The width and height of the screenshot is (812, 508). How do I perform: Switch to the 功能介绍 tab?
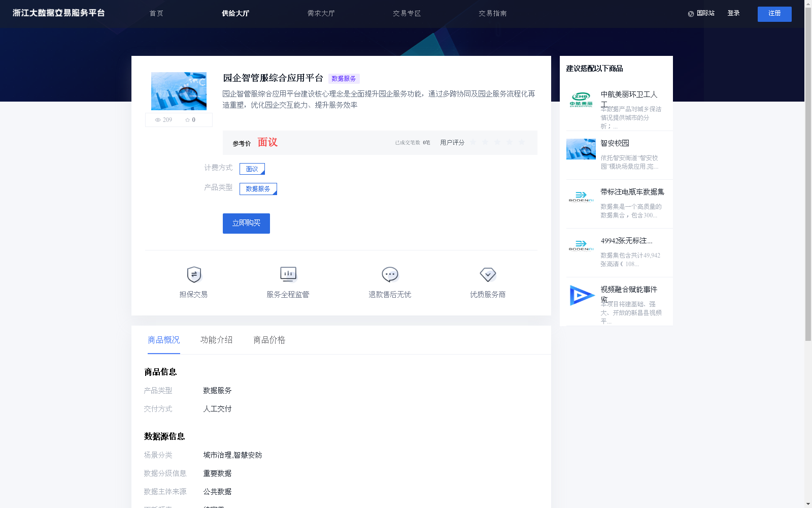pyautogui.click(x=217, y=340)
